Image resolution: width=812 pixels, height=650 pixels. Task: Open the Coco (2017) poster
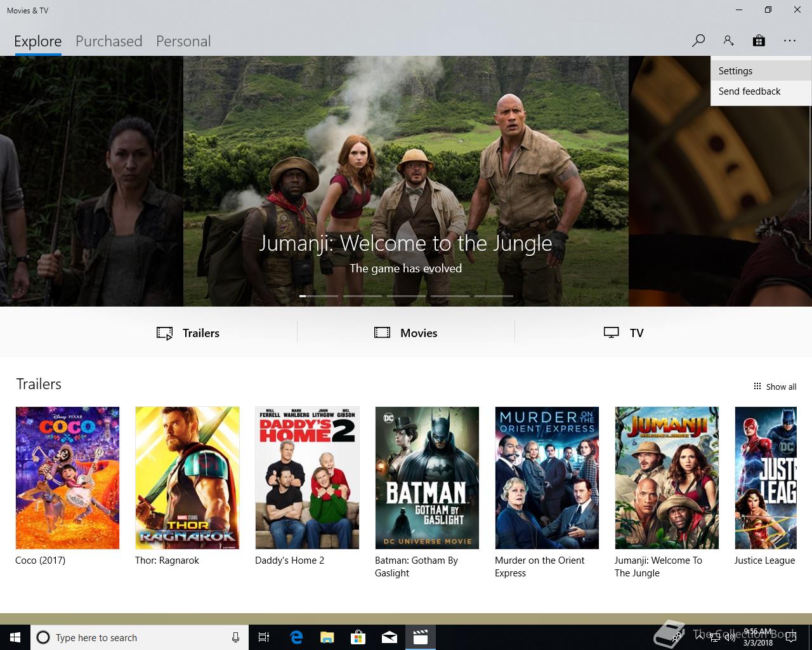coord(67,478)
